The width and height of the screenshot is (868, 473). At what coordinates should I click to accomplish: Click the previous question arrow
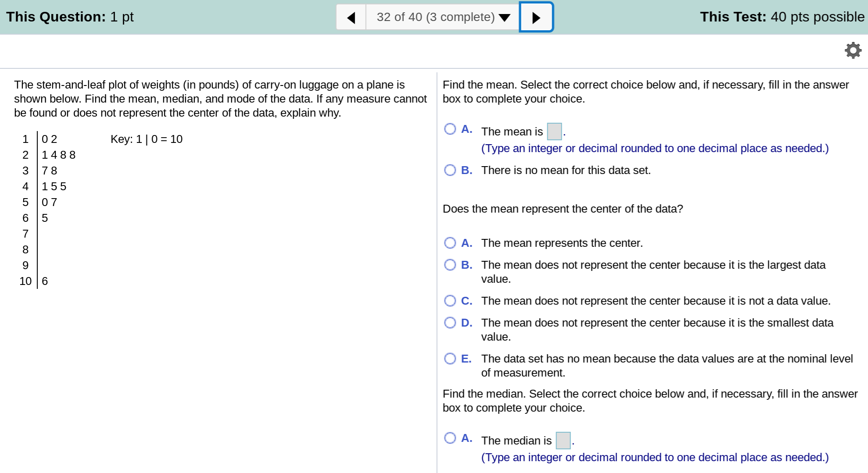point(351,17)
